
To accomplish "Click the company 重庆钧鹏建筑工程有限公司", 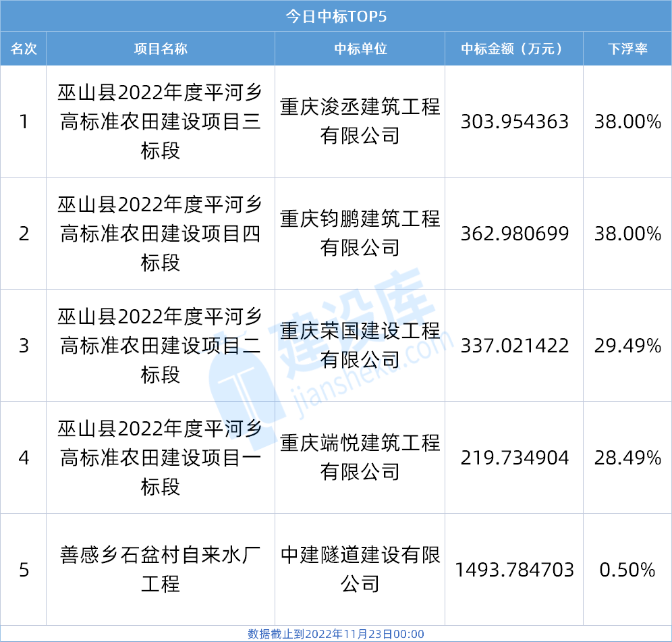I will click(x=360, y=234).
